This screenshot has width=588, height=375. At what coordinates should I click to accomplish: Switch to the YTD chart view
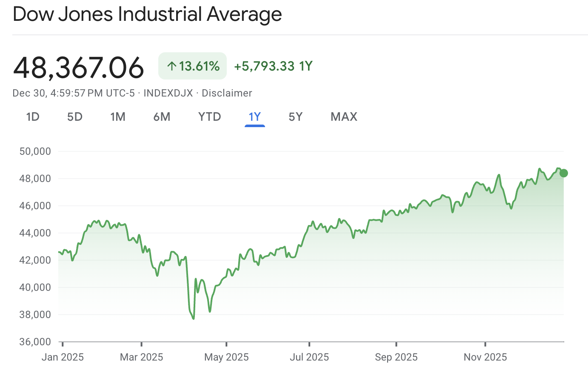(x=209, y=116)
